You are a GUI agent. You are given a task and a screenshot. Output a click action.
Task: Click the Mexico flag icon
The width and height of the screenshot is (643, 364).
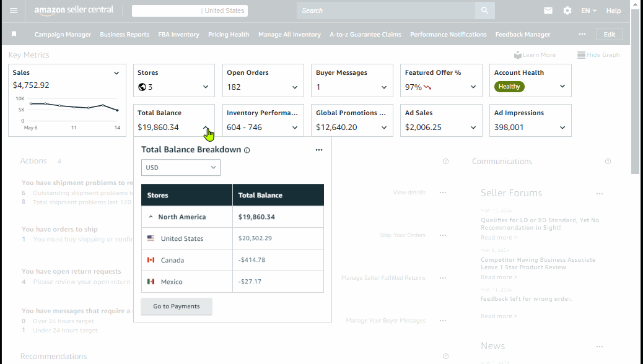(x=151, y=282)
